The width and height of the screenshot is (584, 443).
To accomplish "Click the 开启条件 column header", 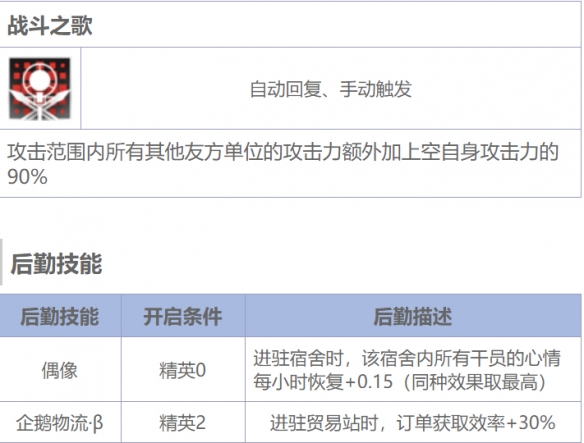I will (183, 316).
